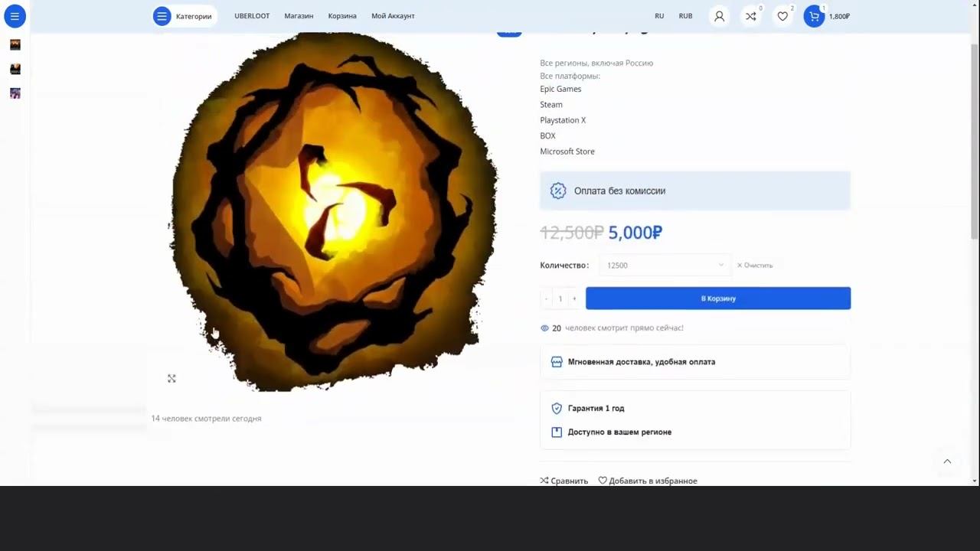Viewport: 980px width, 551px height.
Task: Open first sidebar game thumbnail
Action: tap(15, 44)
